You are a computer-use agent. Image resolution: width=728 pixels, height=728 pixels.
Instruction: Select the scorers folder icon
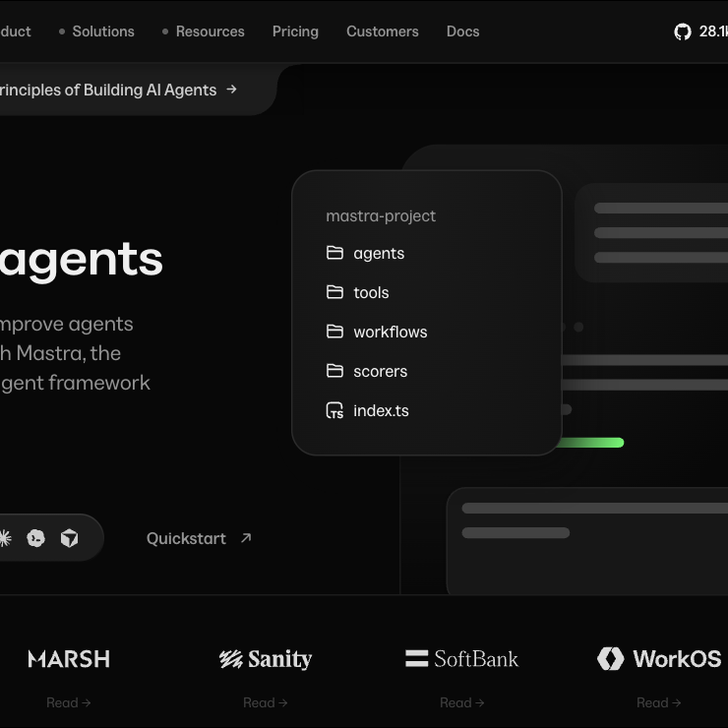(334, 372)
